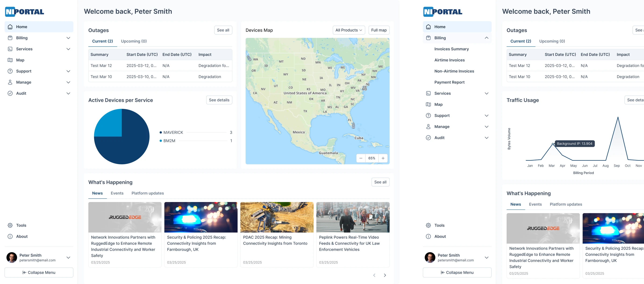Click See details for Active Devices
The image size is (644, 284).
[219, 100]
